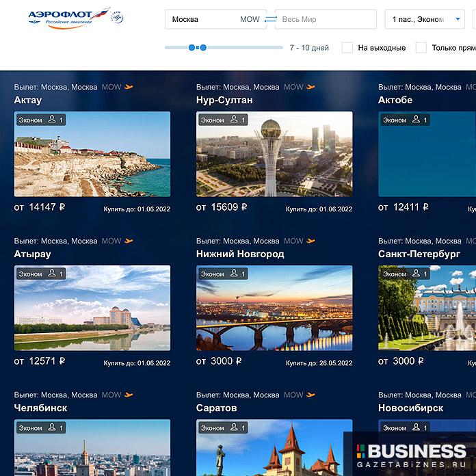The width and height of the screenshot is (476, 476).
Task: Click the airplane icon above Актау
Action: 129,88
